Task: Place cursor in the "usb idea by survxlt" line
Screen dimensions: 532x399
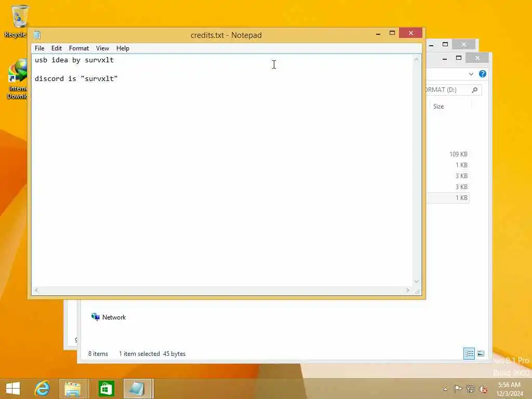Action: 74,60
